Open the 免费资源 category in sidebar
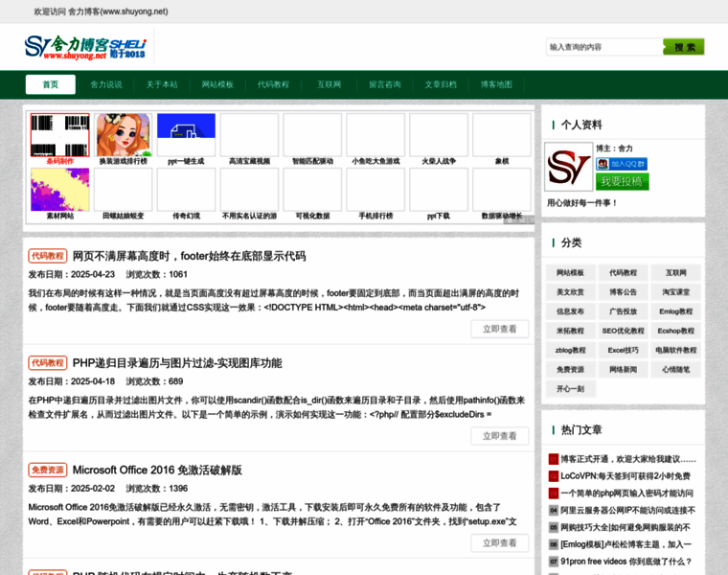 (570, 370)
